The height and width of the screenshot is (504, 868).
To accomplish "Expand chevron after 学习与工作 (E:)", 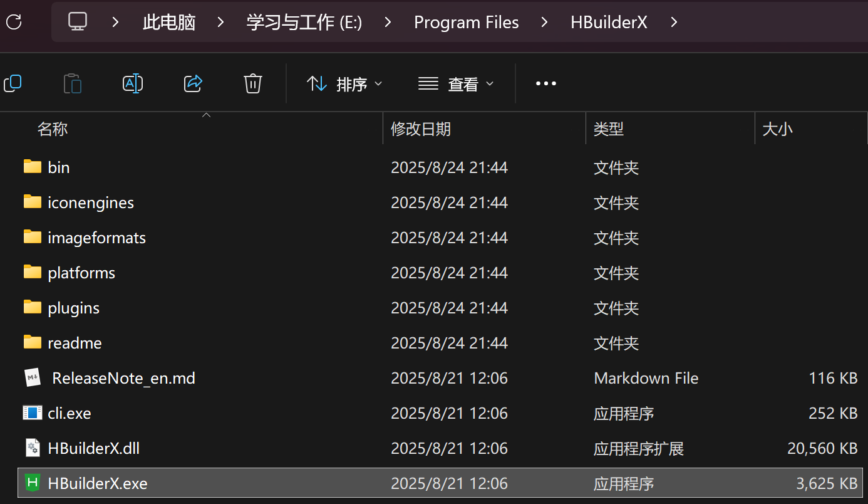I will 388,22.
